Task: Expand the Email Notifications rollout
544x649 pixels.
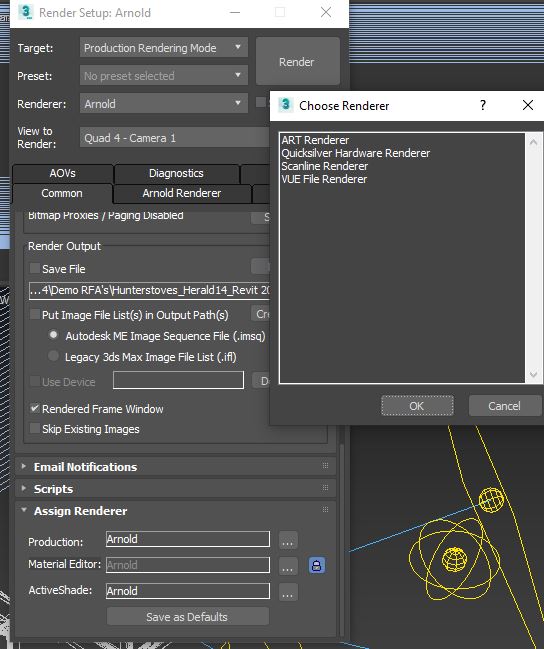Action: pos(24,466)
